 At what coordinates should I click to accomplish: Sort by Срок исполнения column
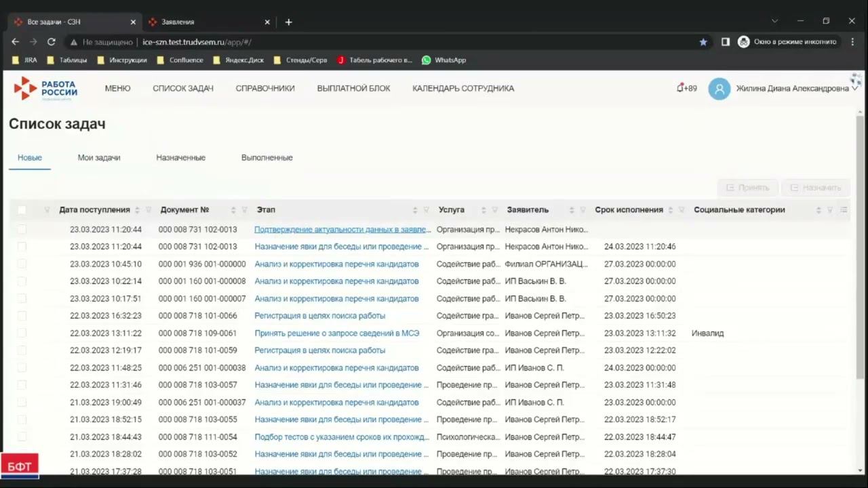click(x=671, y=210)
